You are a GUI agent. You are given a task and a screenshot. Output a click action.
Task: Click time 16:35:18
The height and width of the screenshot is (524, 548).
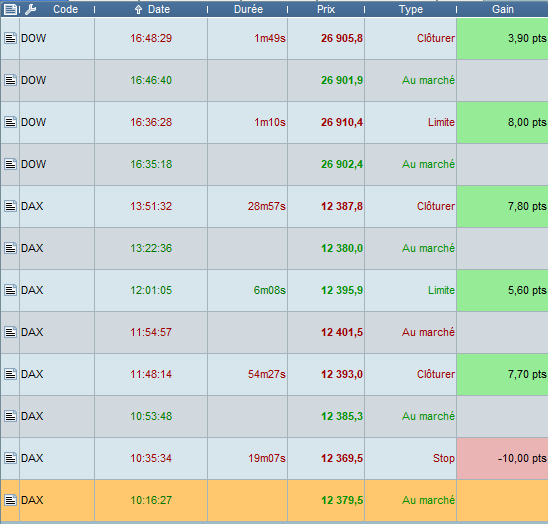(x=151, y=164)
